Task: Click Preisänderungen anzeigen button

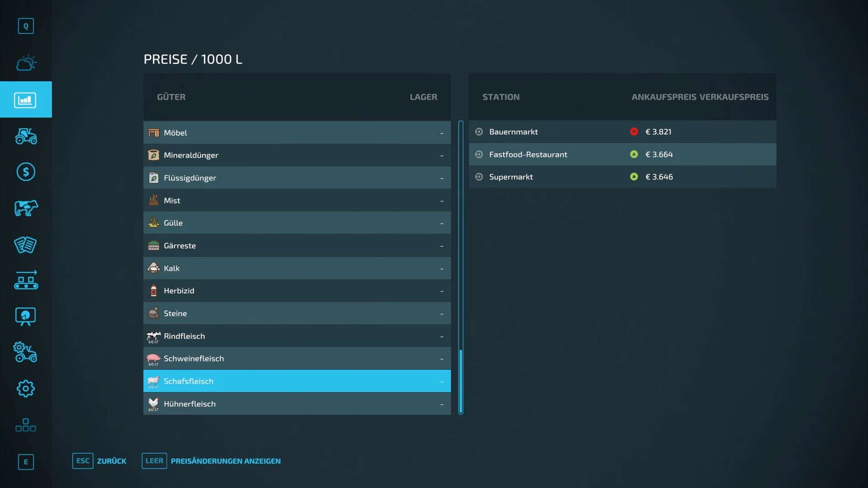Action: 212,461
